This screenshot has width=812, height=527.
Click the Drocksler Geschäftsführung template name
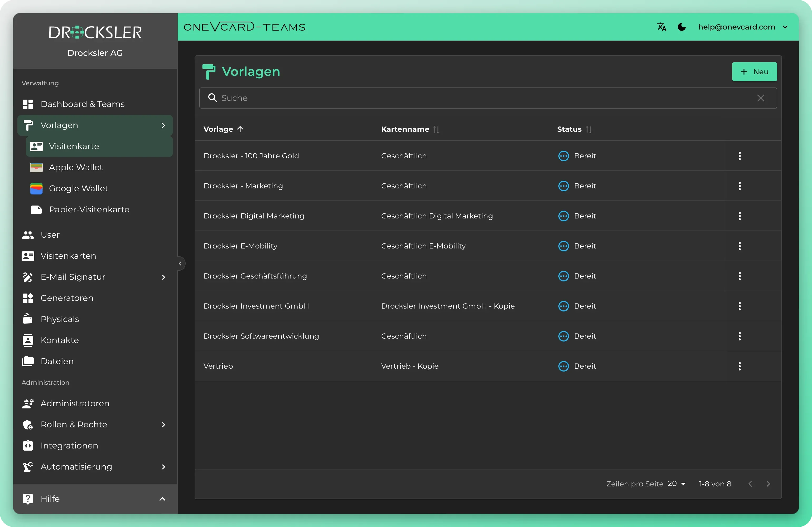tap(255, 276)
